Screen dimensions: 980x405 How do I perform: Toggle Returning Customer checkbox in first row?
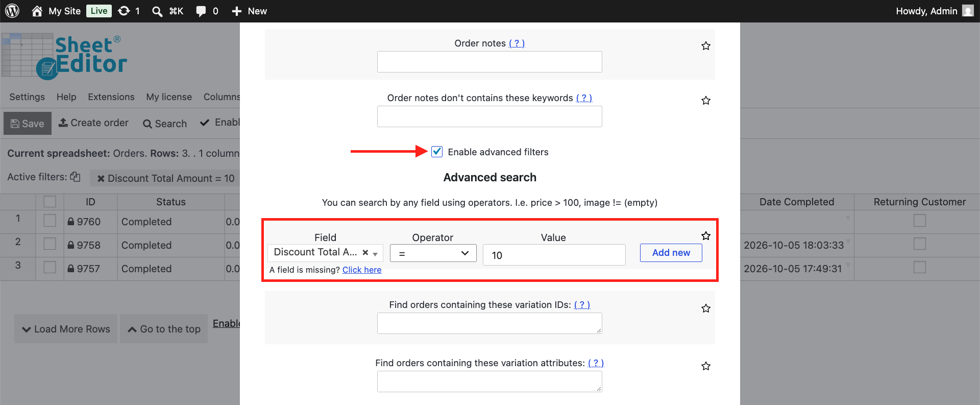click(920, 221)
